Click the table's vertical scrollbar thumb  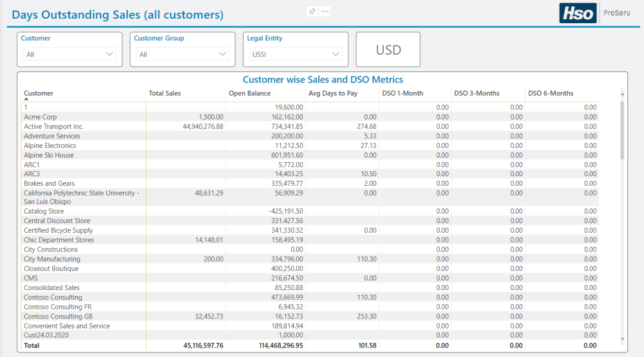[621, 130]
